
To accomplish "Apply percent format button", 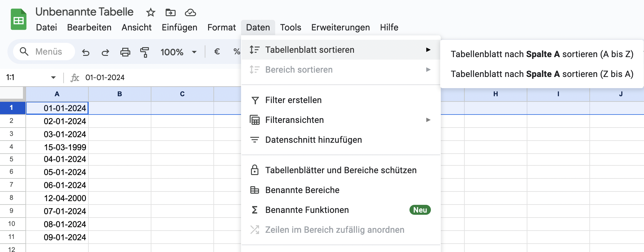I will pos(237,52).
